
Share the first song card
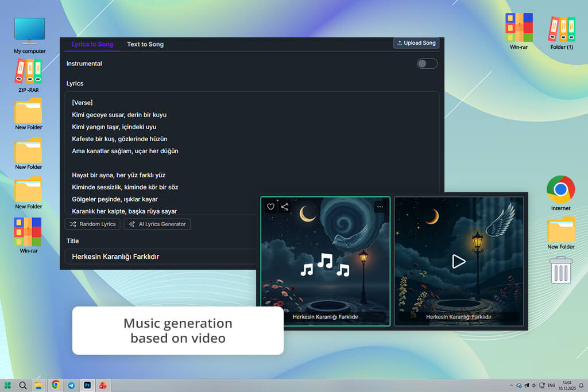click(x=285, y=207)
